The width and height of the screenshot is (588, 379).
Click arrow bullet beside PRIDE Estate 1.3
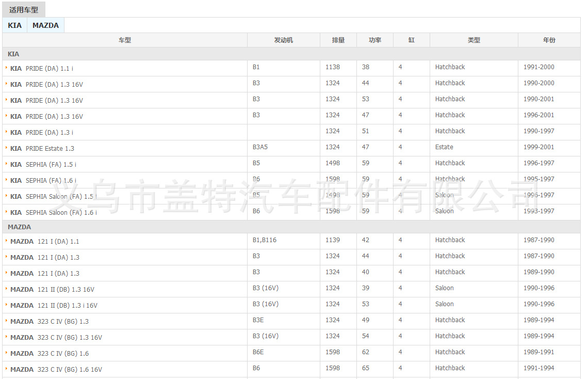(6, 148)
